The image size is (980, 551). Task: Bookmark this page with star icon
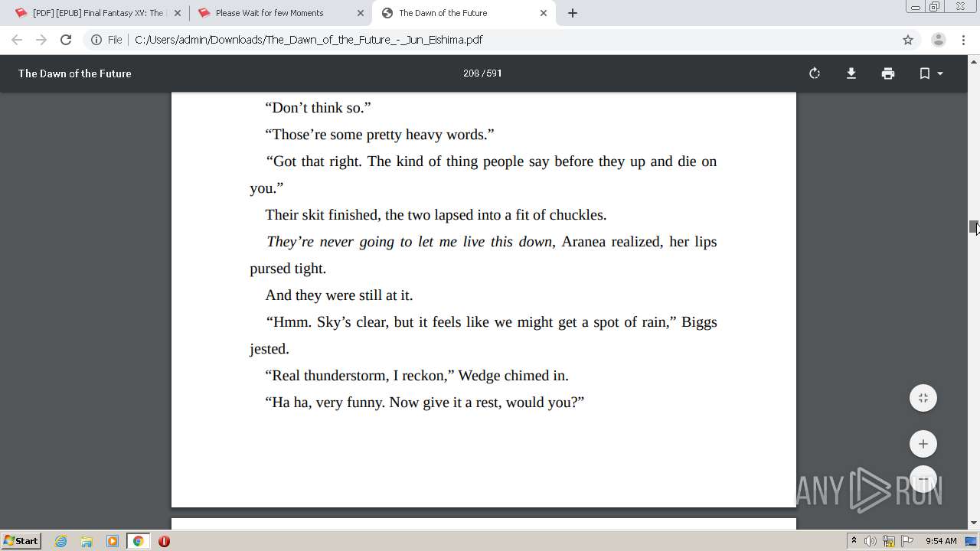tap(908, 40)
